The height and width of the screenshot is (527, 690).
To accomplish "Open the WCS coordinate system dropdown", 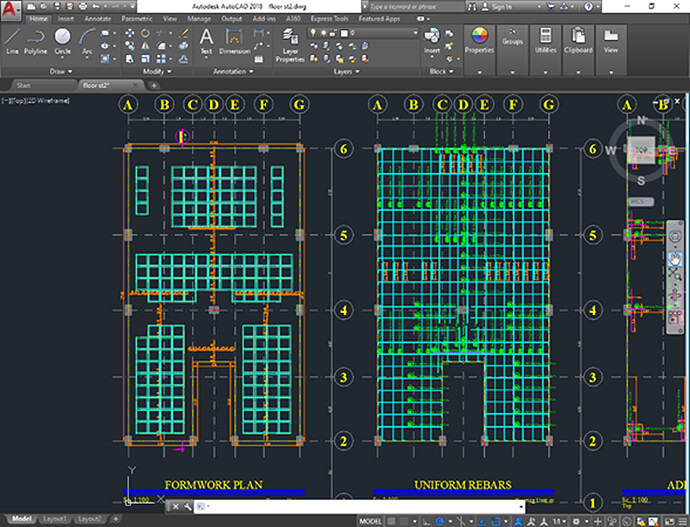I will coord(636,201).
